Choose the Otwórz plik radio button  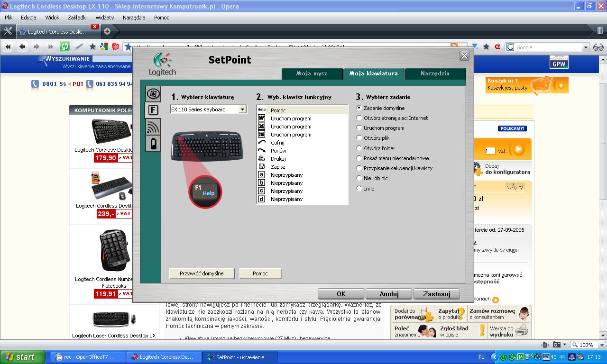[x=359, y=138]
